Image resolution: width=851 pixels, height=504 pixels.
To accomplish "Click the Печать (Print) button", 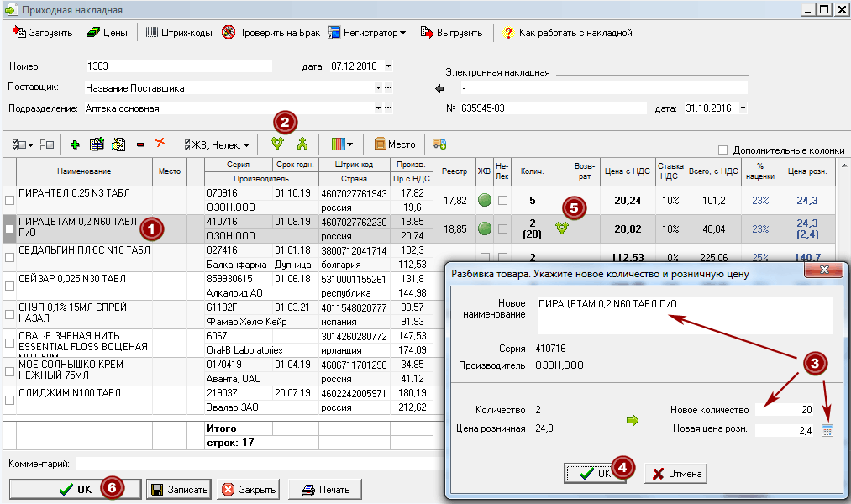I will [324, 490].
